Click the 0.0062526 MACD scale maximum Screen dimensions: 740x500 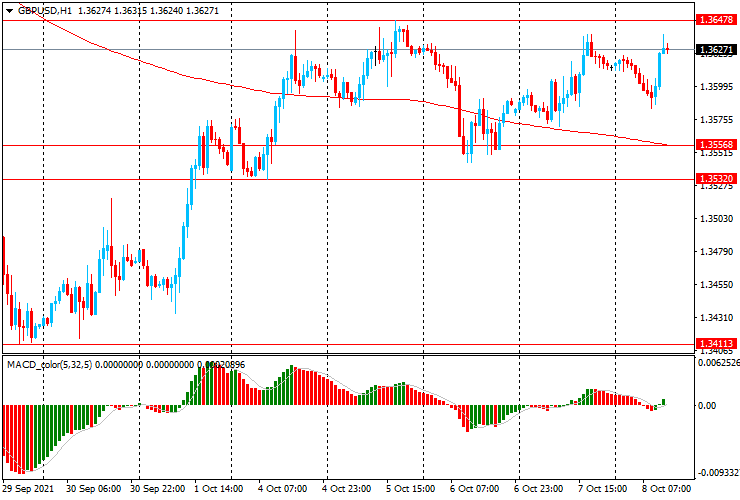coord(718,363)
